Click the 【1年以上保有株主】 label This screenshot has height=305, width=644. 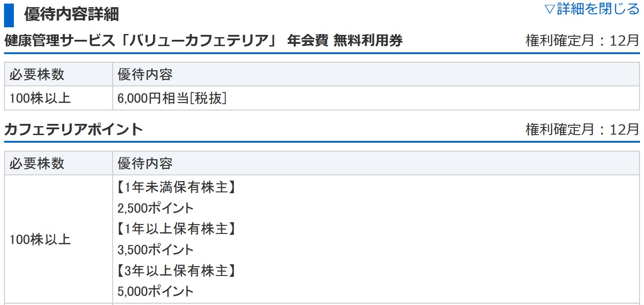coord(176,229)
